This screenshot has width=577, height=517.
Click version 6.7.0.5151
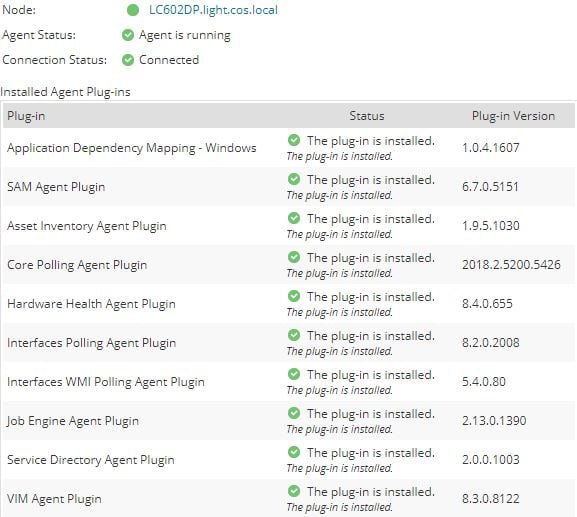point(490,187)
